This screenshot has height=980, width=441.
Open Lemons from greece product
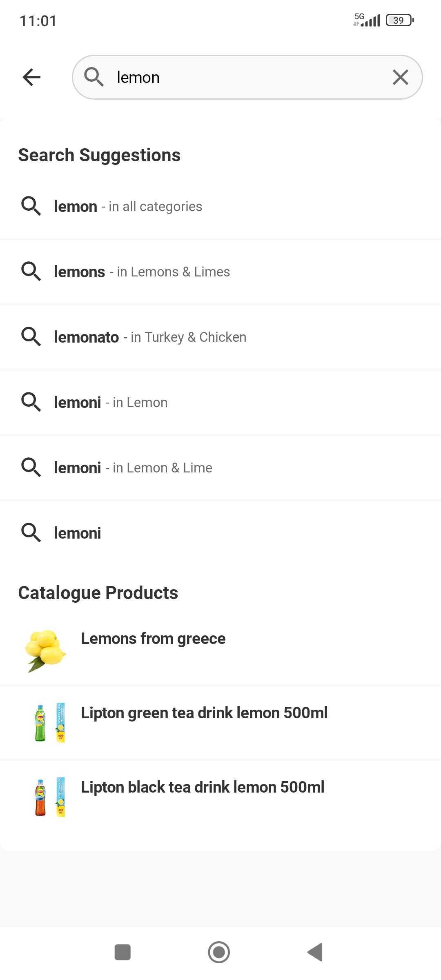click(x=153, y=639)
